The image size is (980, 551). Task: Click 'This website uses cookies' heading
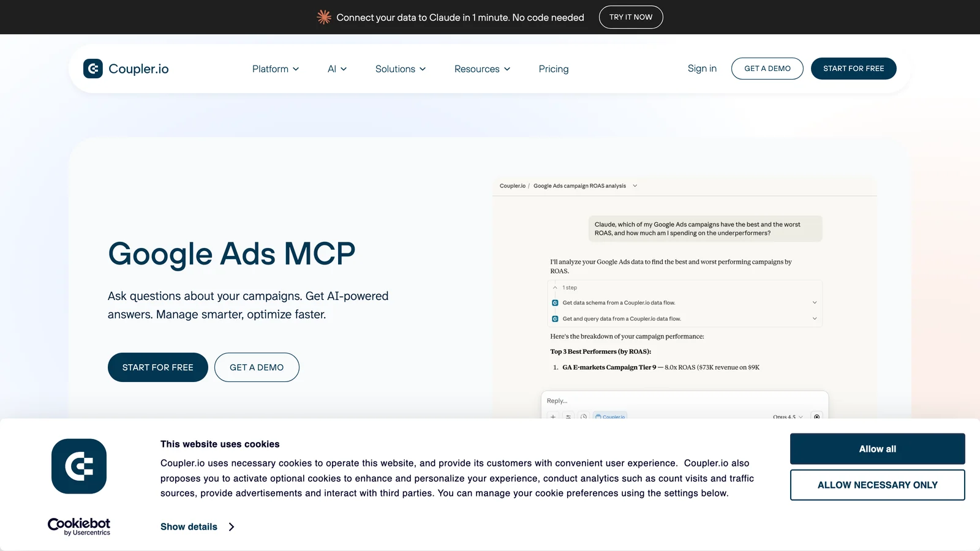tap(220, 444)
